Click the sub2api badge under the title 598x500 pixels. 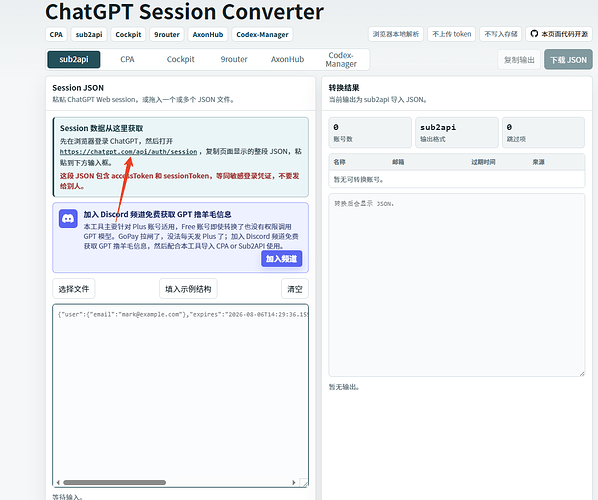point(89,34)
